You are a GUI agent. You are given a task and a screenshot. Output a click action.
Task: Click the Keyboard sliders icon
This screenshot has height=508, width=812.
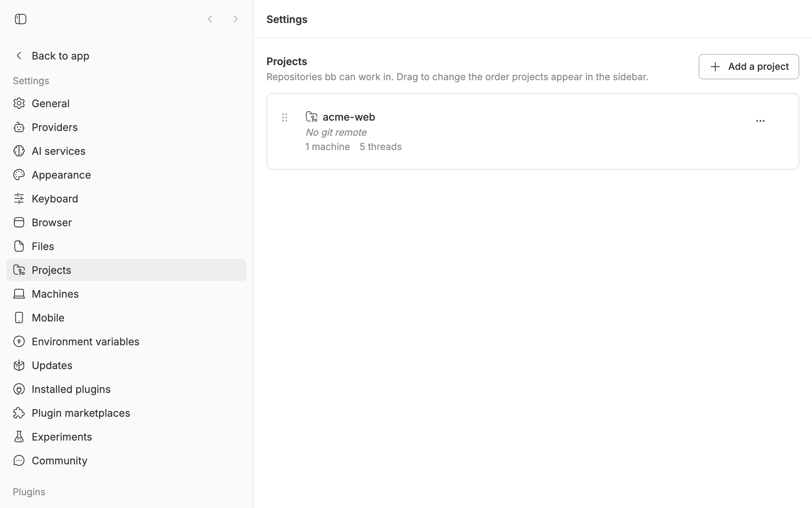pos(19,198)
